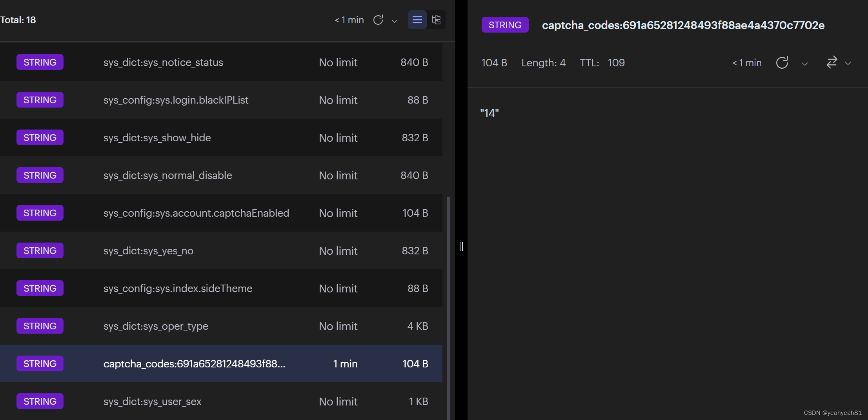Open key list auto-refresh dropdown
Viewport: 868px width, 420px height.
(x=395, y=21)
